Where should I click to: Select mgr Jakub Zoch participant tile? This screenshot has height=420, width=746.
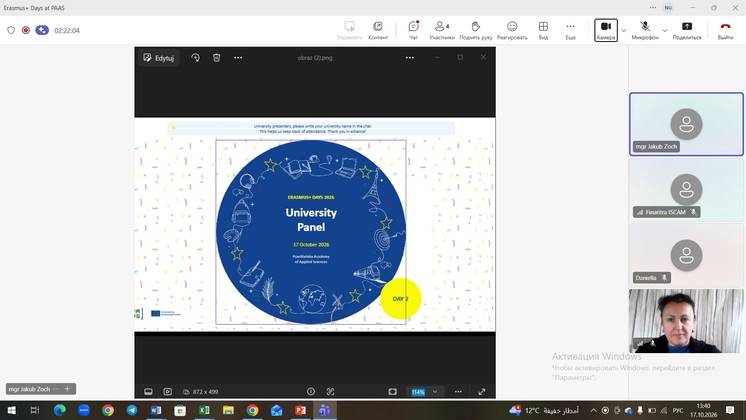click(x=686, y=124)
